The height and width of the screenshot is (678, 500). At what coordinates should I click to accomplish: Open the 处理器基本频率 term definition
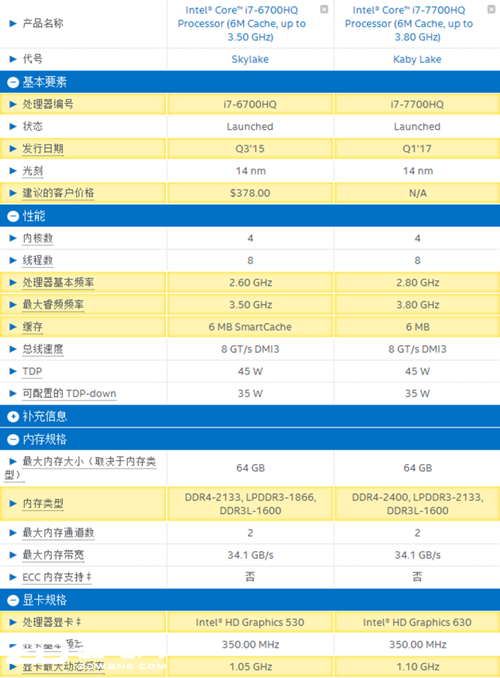(x=58, y=283)
